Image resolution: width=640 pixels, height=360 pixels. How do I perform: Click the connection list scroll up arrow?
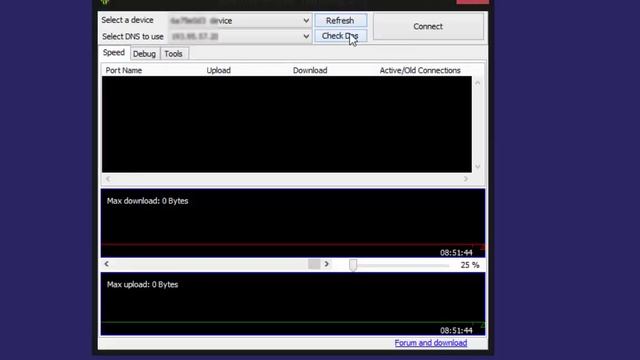pyautogui.click(x=478, y=83)
